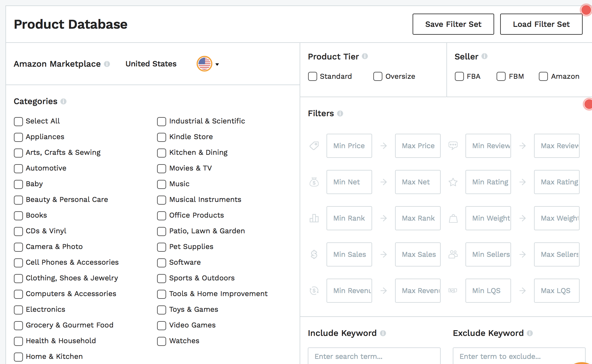
Task: Click the Load Filter Set button
Action: coord(541,24)
